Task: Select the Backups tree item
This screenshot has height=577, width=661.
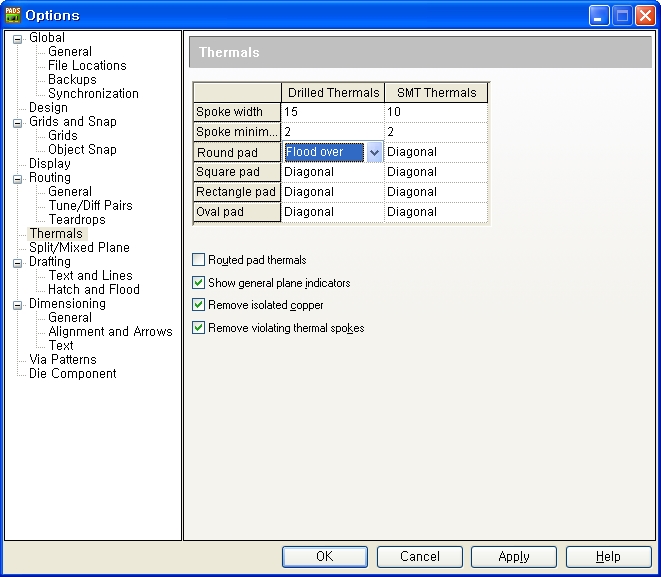Action: click(x=72, y=79)
